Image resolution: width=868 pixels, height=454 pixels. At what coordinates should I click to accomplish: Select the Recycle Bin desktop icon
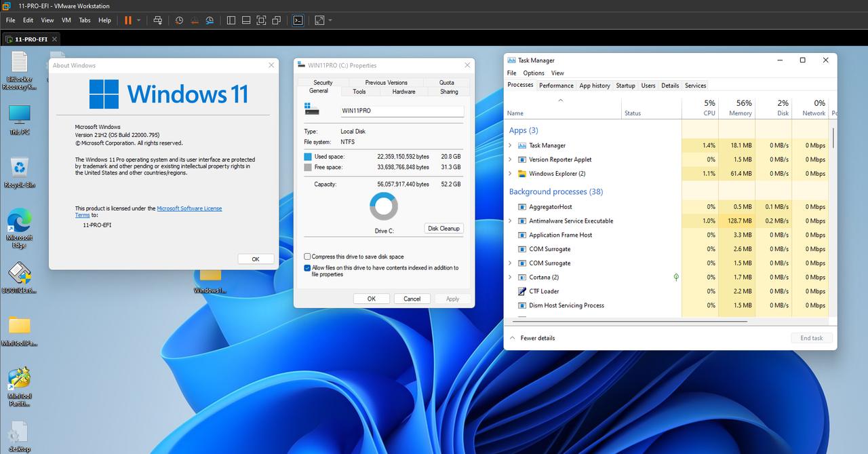tap(20, 173)
